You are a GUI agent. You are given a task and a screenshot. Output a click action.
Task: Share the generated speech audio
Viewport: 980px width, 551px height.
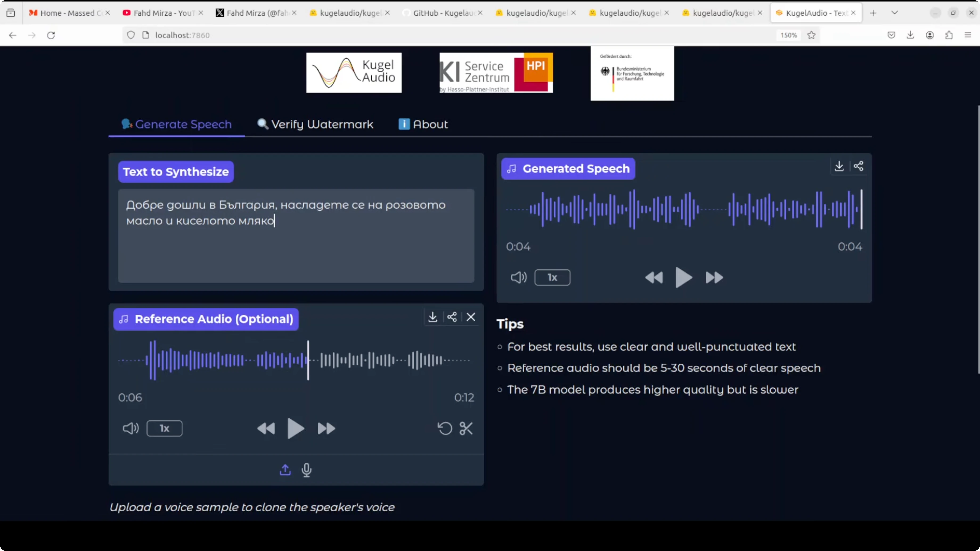tap(858, 166)
